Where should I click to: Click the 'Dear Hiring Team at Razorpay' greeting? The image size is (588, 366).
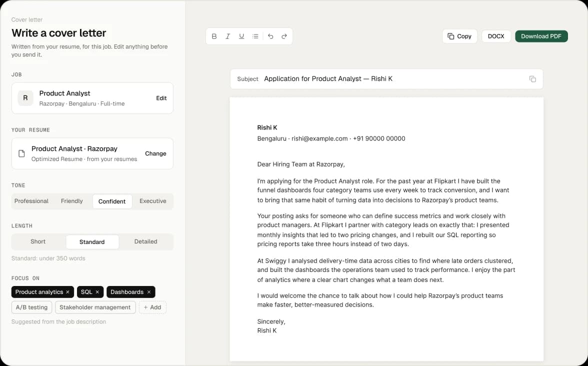[301, 164]
